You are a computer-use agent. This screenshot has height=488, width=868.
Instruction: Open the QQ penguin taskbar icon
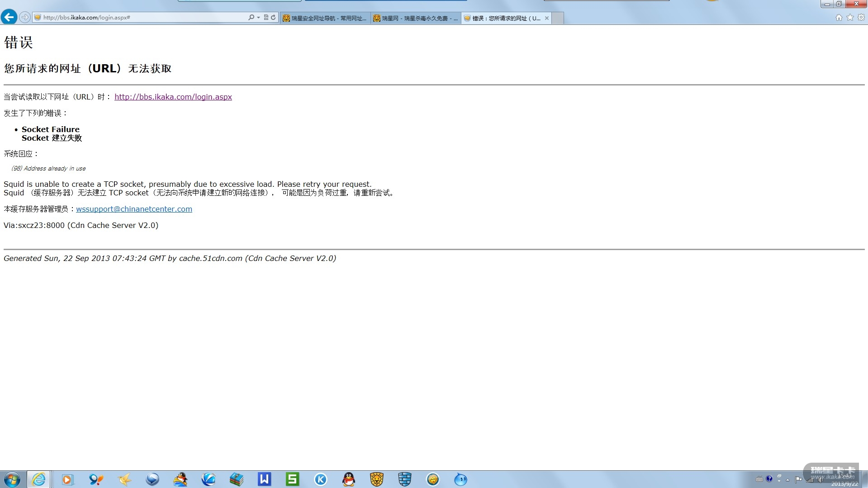(x=349, y=479)
